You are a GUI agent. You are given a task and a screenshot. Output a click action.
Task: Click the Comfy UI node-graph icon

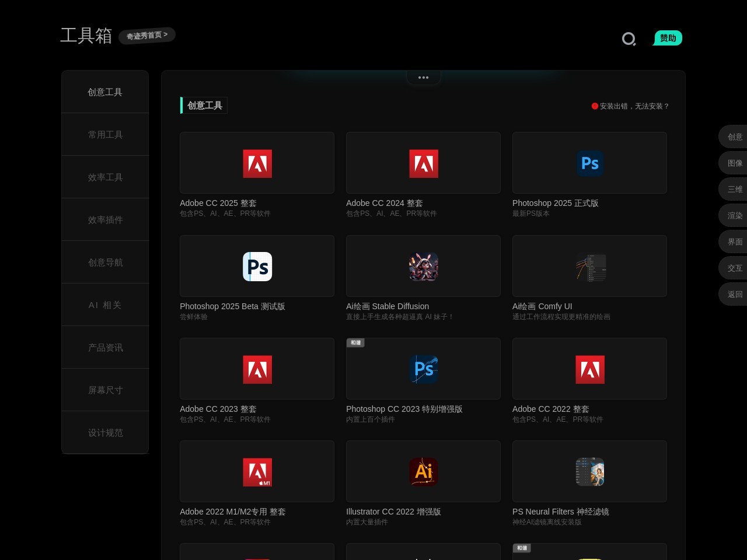(x=590, y=267)
